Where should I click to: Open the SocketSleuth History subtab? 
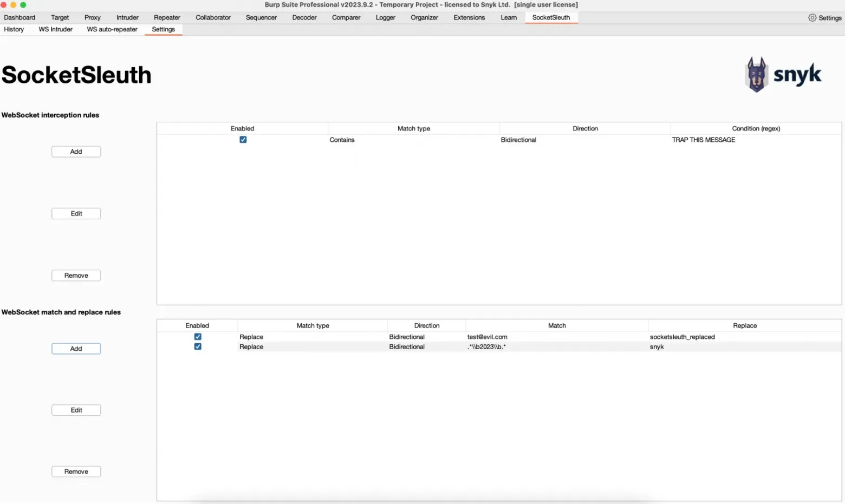point(14,29)
